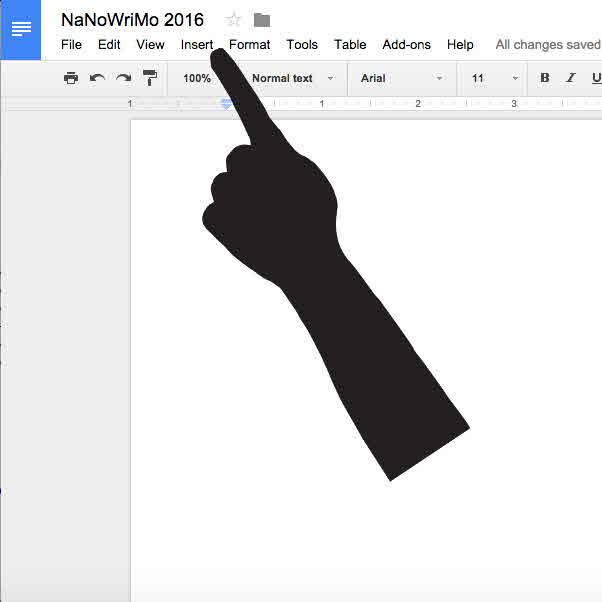Open the Tools menu
Screen dimensions: 602x602
pos(301,45)
